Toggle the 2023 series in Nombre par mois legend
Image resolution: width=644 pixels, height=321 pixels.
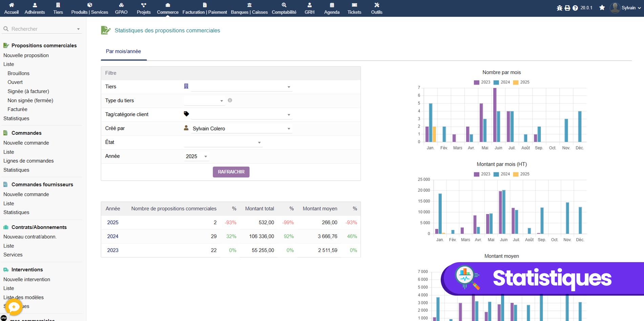point(482,82)
